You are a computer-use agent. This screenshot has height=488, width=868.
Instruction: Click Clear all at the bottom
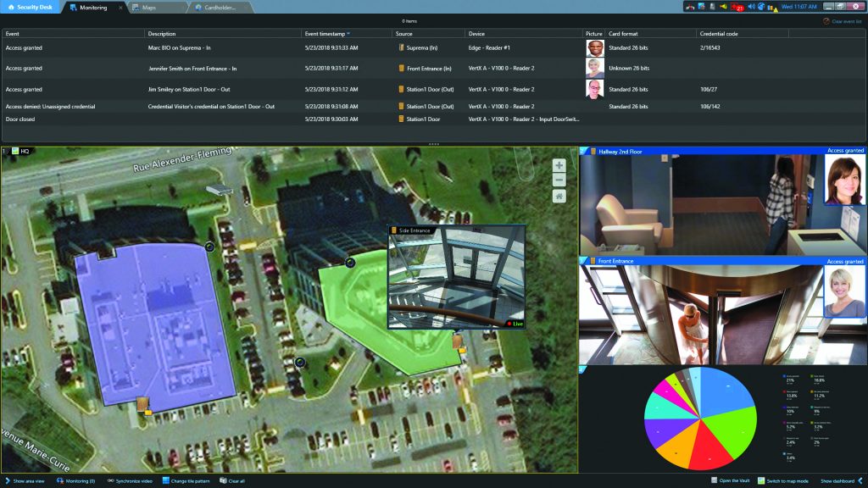coord(233,479)
